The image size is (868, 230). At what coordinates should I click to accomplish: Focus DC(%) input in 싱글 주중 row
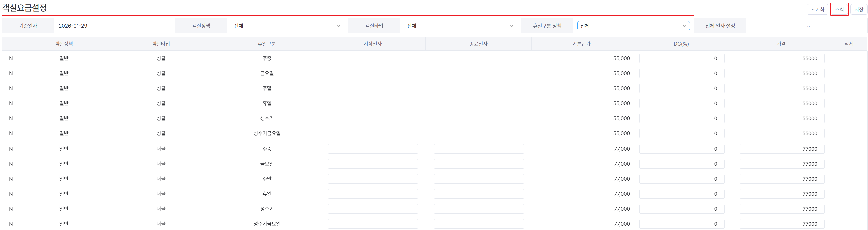pyautogui.click(x=681, y=59)
